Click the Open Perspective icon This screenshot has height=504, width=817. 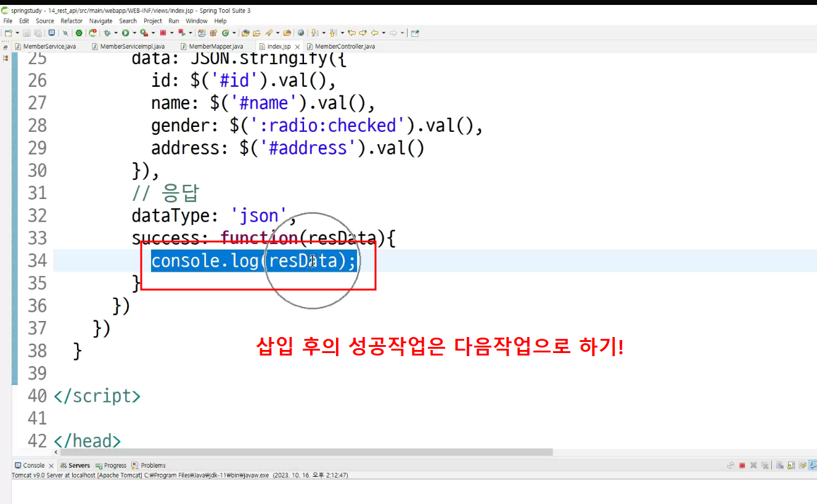tap(415, 33)
